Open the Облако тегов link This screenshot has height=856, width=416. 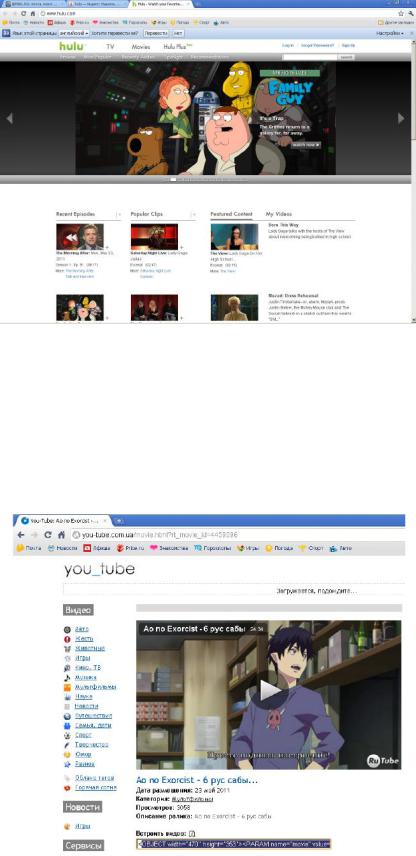pos(94,778)
